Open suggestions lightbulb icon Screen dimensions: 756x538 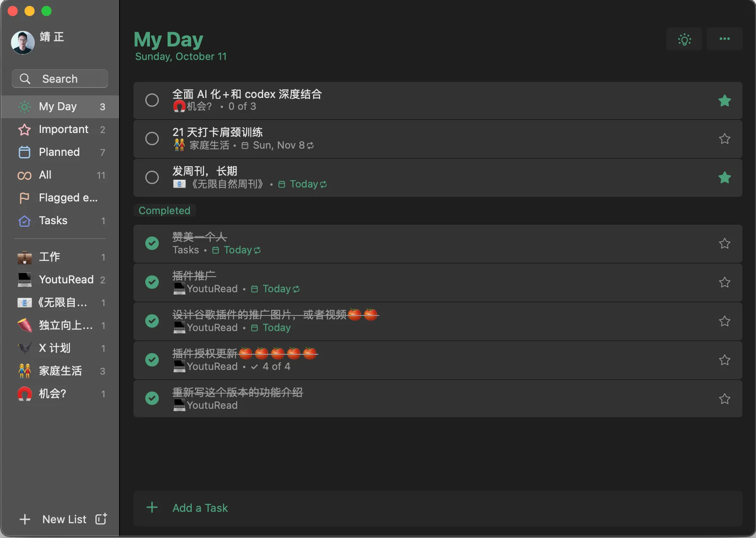pyautogui.click(x=684, y=39)
